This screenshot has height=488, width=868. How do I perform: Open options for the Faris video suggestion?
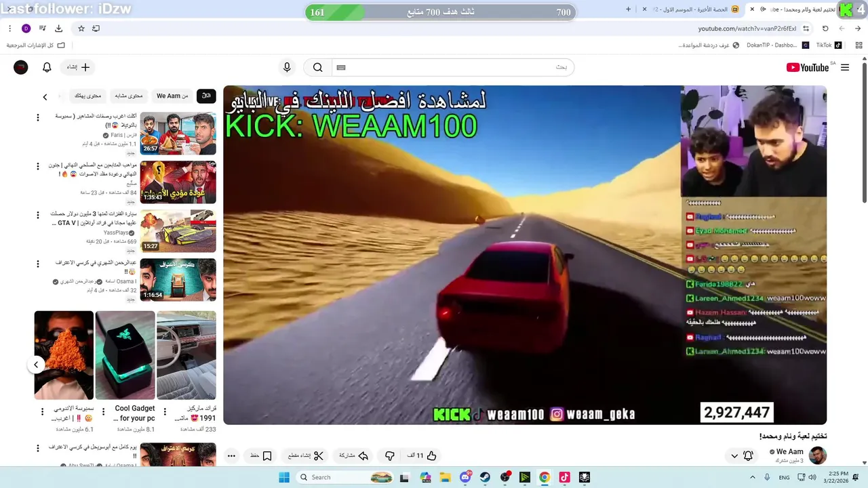point(38,117)
